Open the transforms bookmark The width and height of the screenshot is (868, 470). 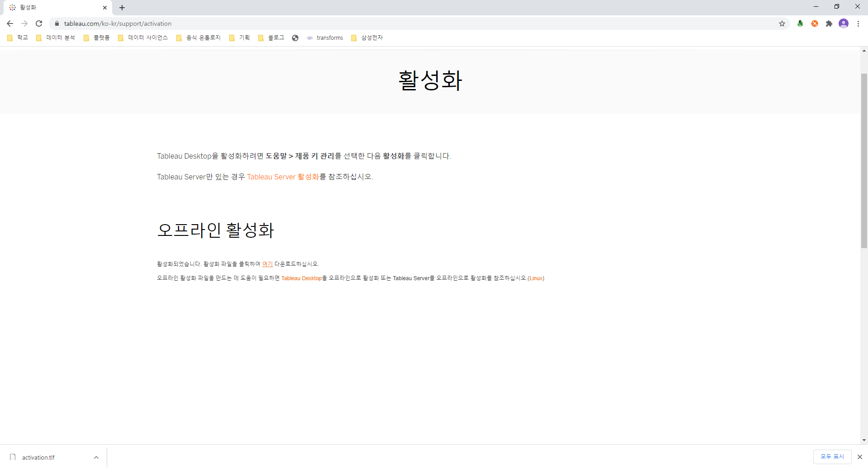click(x=325, y=38)
